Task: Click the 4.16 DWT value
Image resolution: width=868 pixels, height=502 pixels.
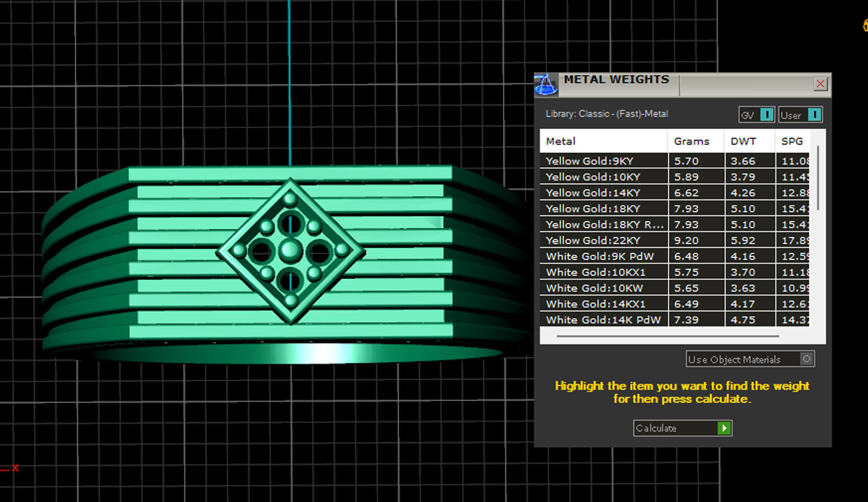Action: [743, 256]
